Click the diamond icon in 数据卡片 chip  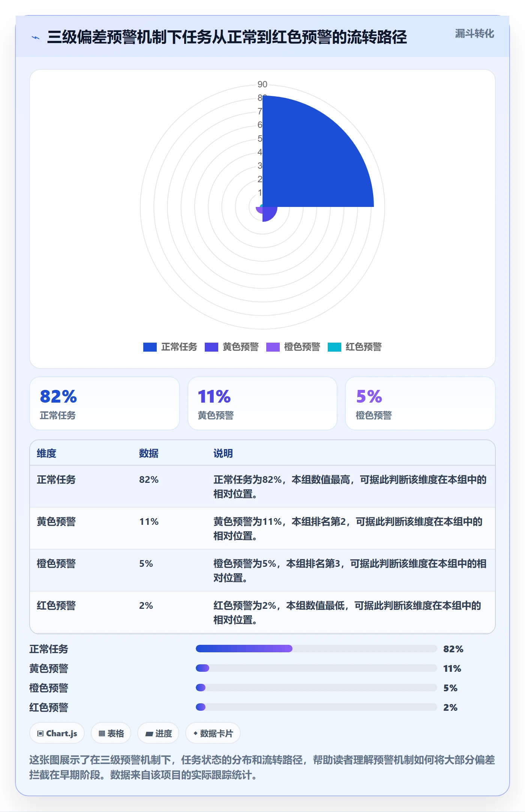(195, 733)
